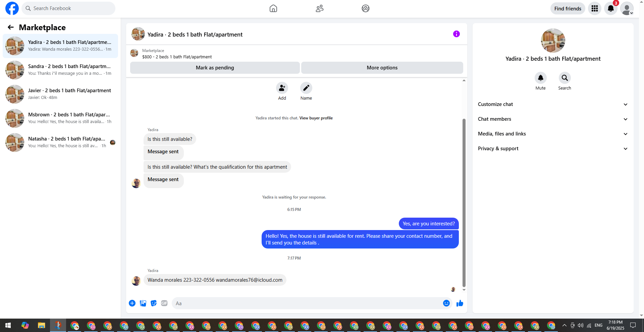Send a thumbs-up like

click(460, 303)
